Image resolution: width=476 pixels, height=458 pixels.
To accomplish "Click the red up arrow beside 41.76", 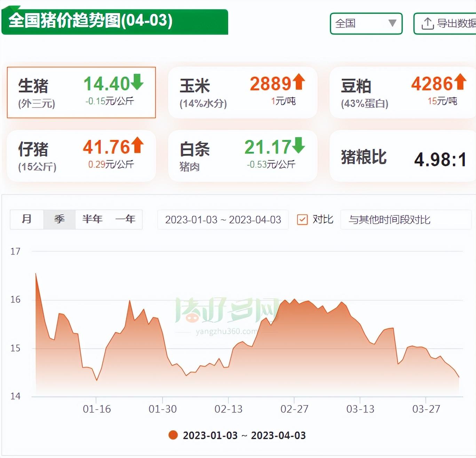I will pos(137,145).
